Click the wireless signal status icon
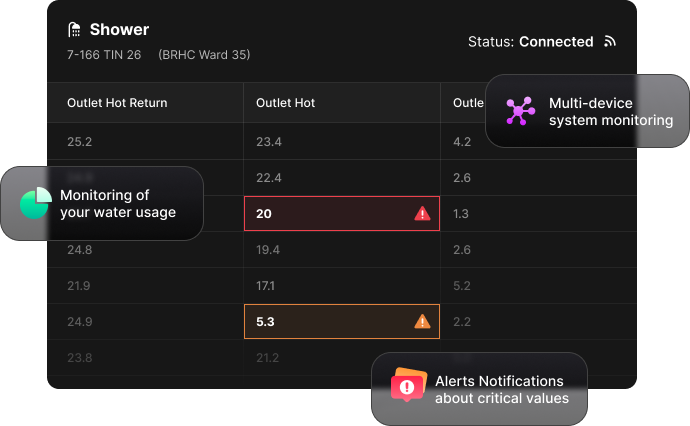 click(610, 42)
